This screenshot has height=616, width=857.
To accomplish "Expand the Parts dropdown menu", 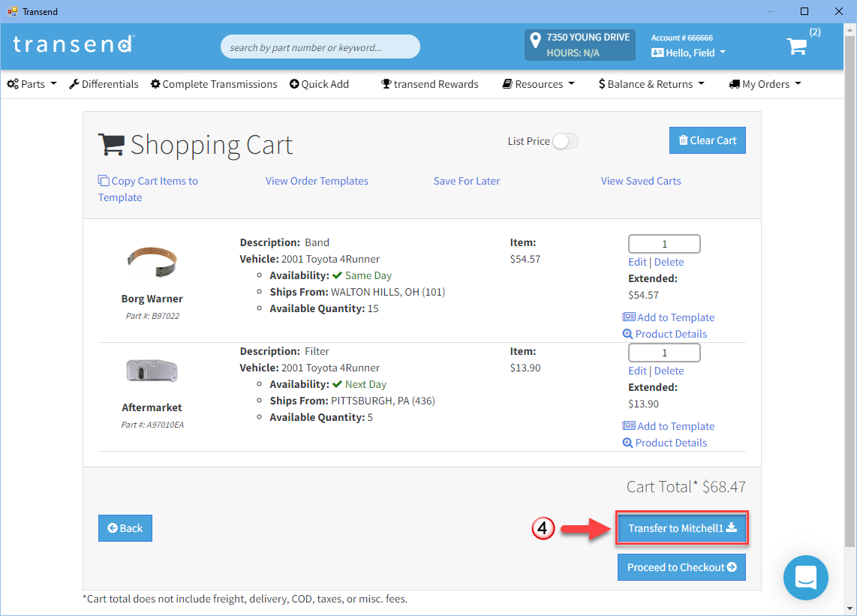I will (32, 84).
